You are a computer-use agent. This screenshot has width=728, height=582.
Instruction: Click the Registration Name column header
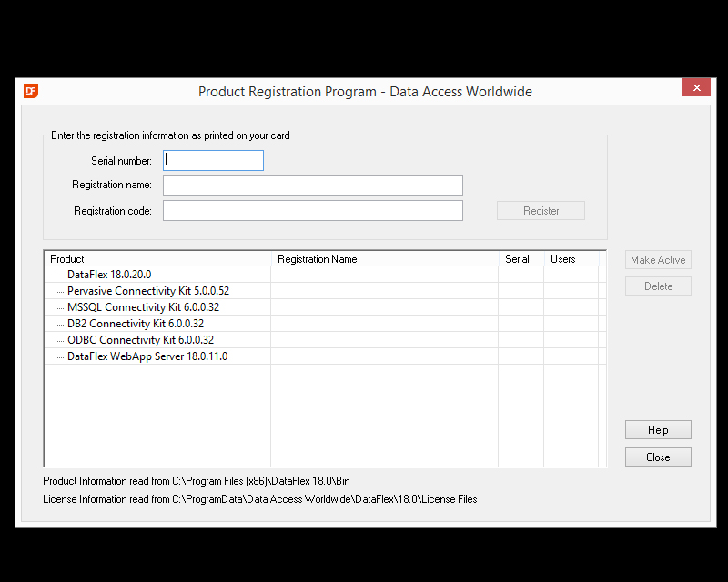385,259
